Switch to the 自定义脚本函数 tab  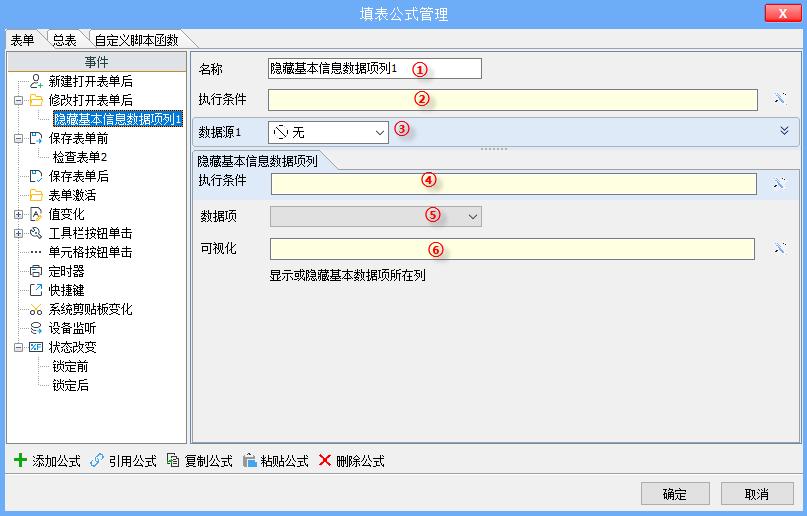click(x=137, y=40)
